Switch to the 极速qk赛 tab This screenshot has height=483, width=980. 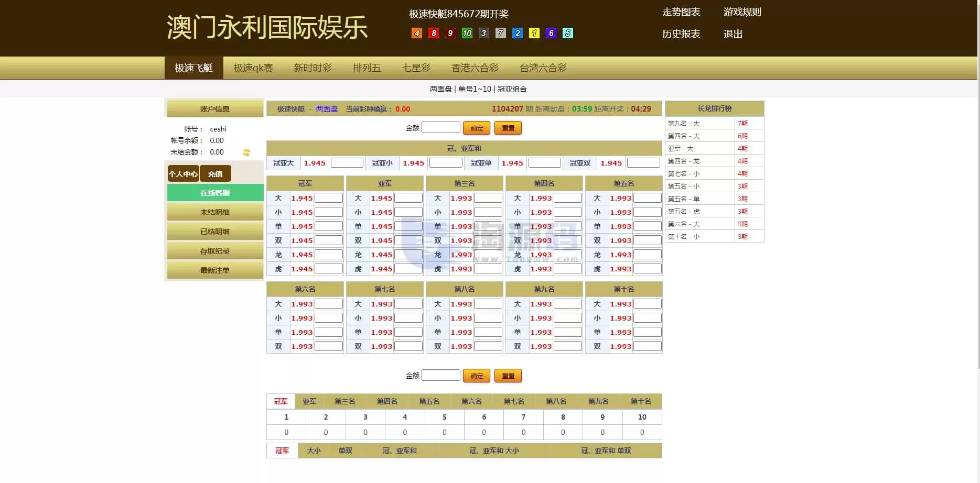pyautogui.click(x=253, y=68)
